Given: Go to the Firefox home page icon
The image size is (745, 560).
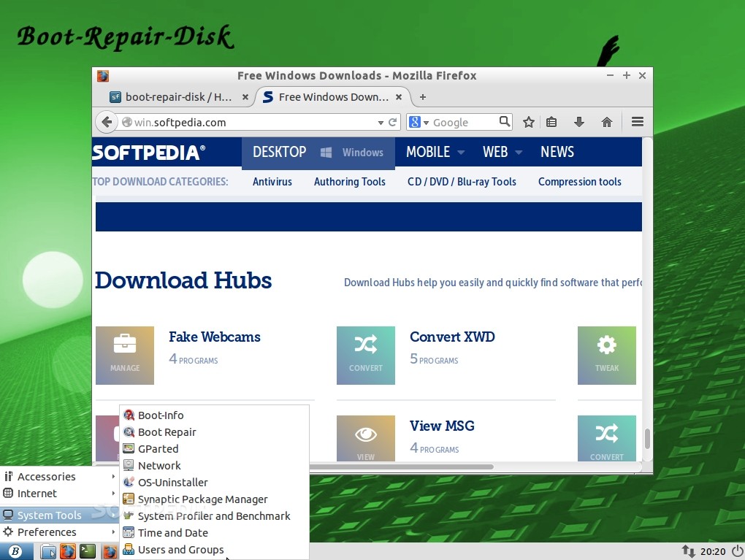Looking at the screenshot, I should (607, 122).
